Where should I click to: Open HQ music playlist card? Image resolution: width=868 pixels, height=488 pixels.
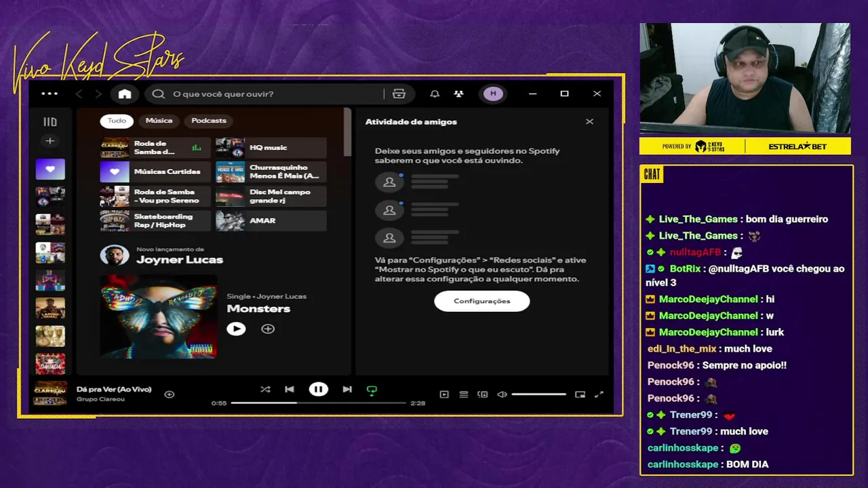271,148
